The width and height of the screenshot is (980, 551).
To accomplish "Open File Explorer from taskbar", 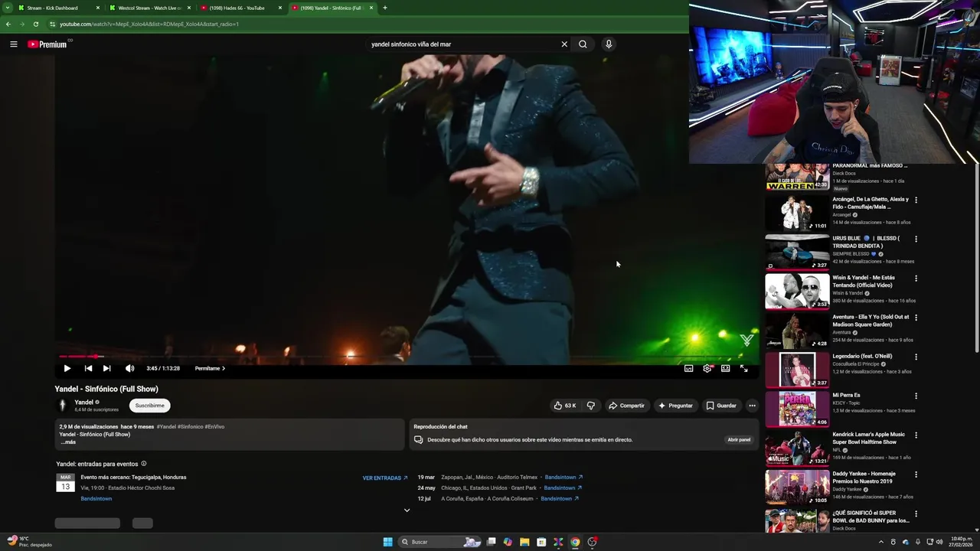I will (524, 542).
